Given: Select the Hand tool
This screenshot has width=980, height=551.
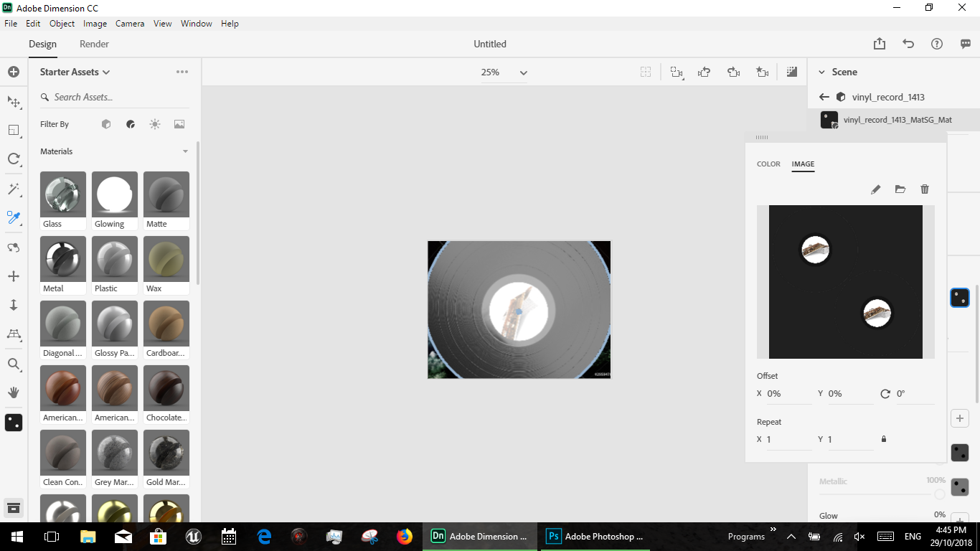Looking at the screenshot, I should click(14, 392).
